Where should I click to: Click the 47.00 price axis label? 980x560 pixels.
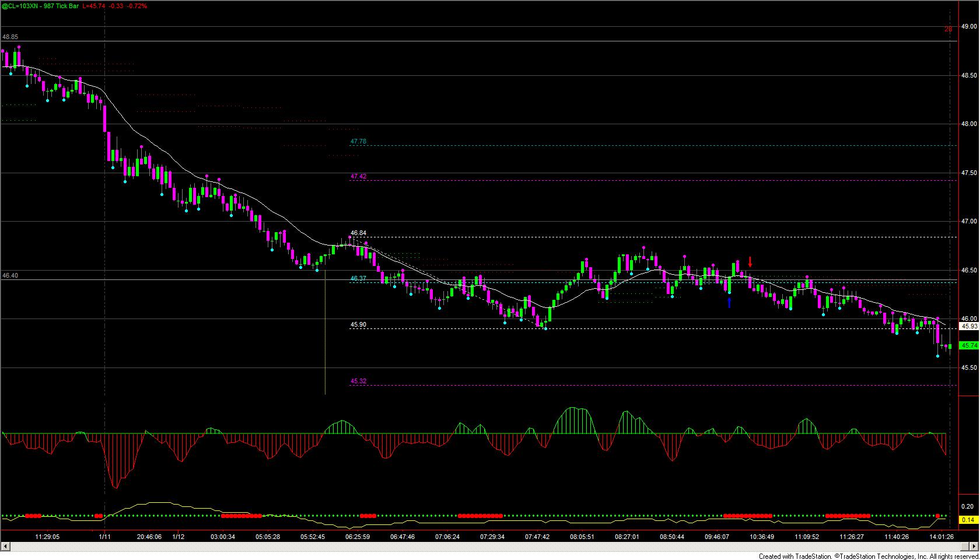pyautogui.click(x=970, y=222)
